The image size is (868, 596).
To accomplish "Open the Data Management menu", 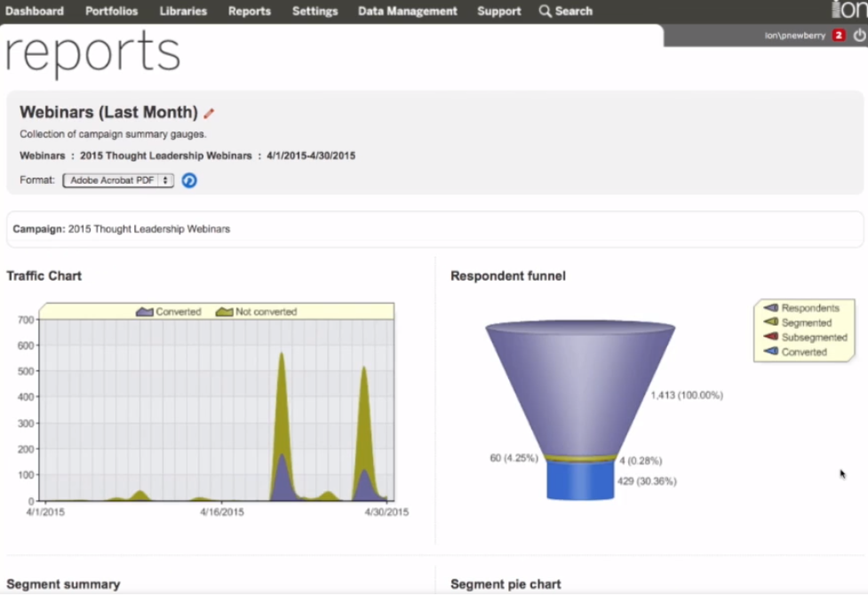I will [x=407, y=12].
